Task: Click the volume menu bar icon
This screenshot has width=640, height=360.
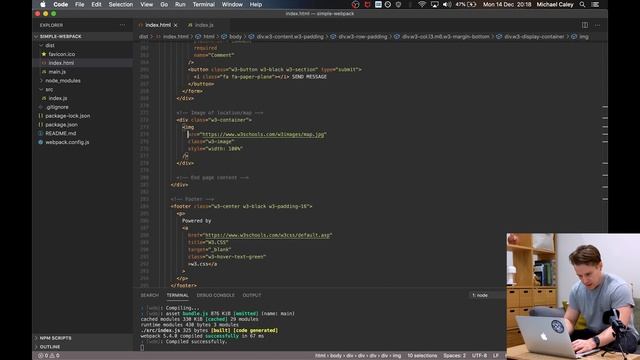Action: pyautogui.click(x=447, y=4)
